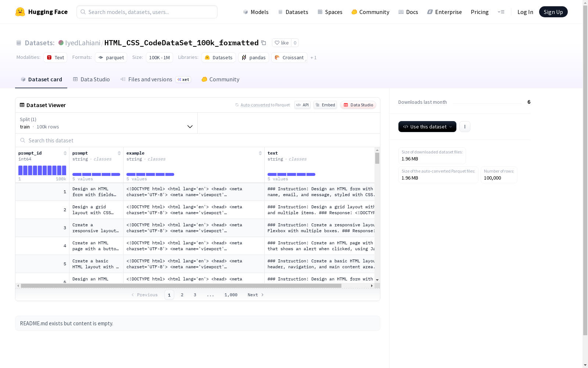Sort by the prompt_id column arrows
588x368 pixels.
65,153
